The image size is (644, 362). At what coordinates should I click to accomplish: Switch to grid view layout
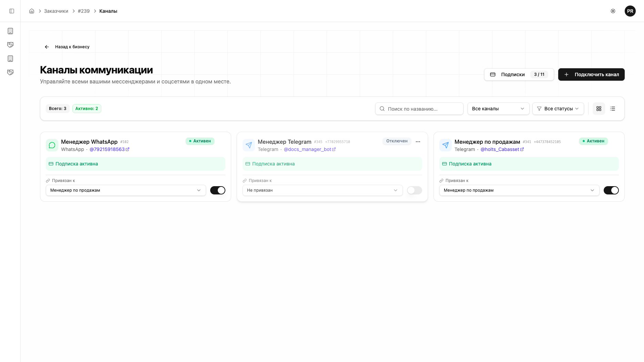tap(599, 109)
